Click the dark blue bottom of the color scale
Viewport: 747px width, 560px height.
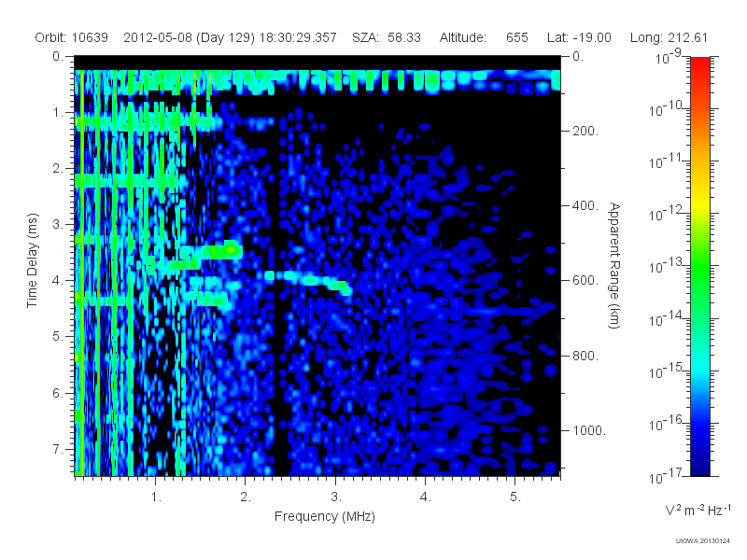point(699,467)
